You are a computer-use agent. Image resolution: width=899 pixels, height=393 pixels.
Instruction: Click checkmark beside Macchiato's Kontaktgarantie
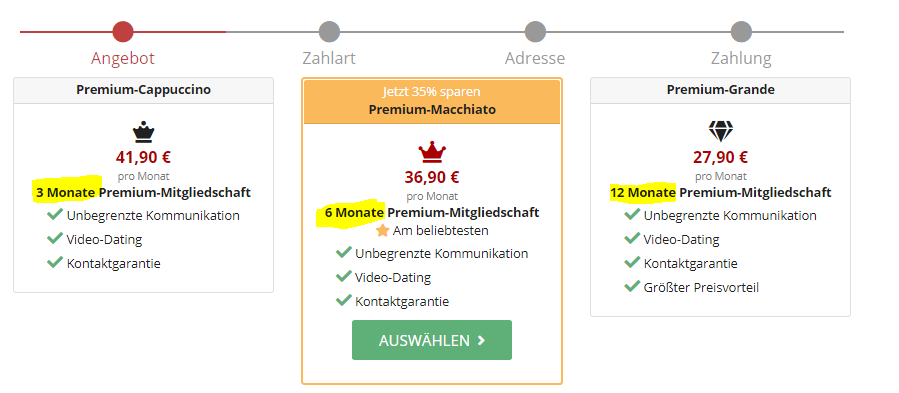(343, 300)
